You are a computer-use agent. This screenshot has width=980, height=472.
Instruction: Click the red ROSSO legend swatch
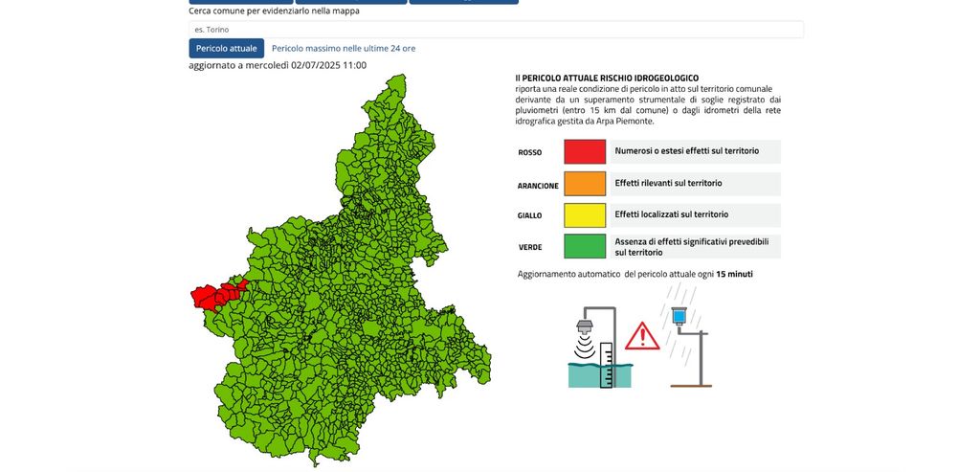[585, 152]
